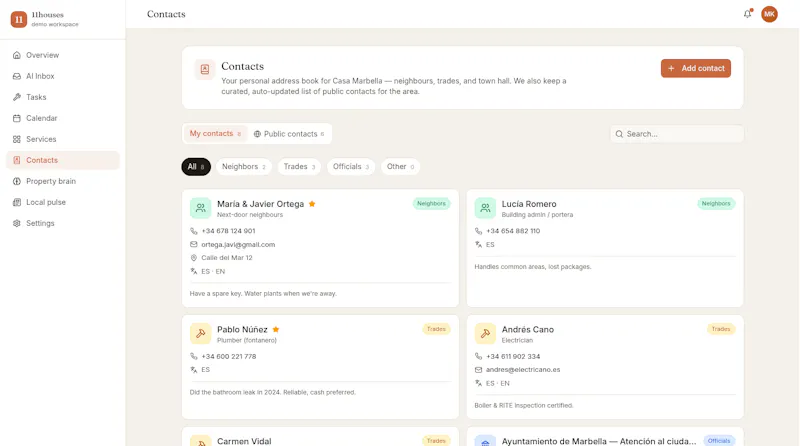The width and height of the screenshot is (800, 446).
Task: Call +34 611 902 334
Action: pos(513,357)
